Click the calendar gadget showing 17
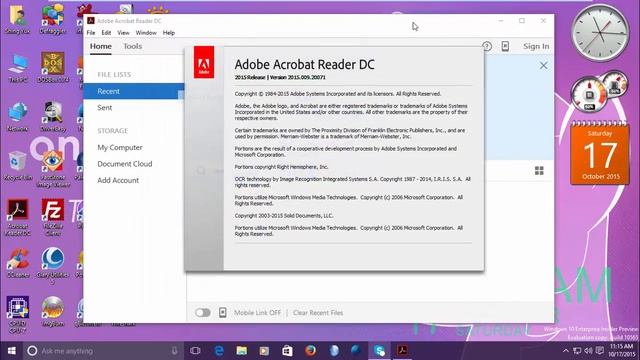 click(x=600, y=153)
